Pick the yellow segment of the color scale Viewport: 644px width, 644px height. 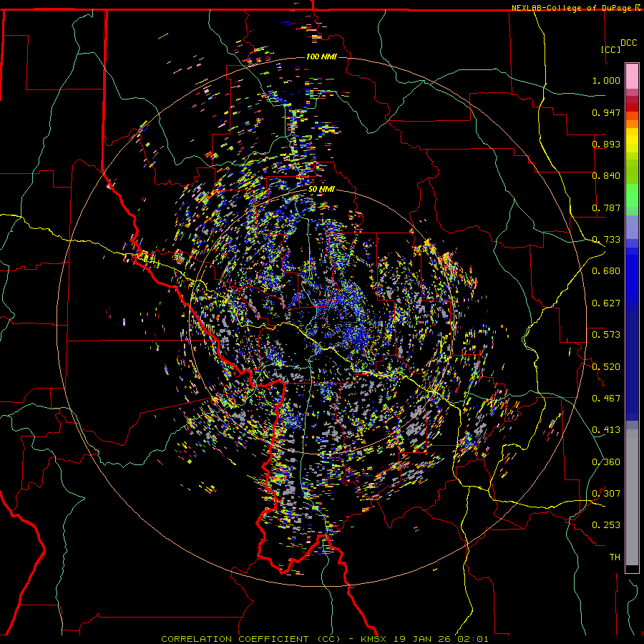(632, 141)
